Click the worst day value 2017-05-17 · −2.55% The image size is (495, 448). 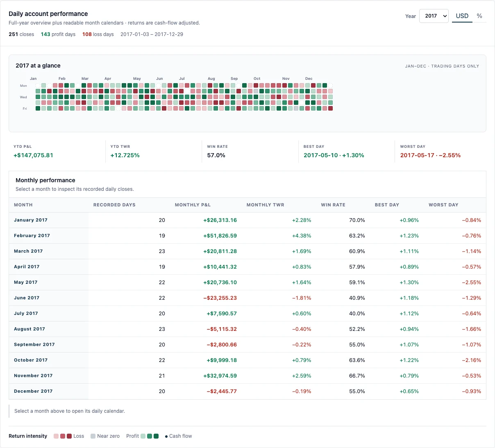(x=430, y=156)
